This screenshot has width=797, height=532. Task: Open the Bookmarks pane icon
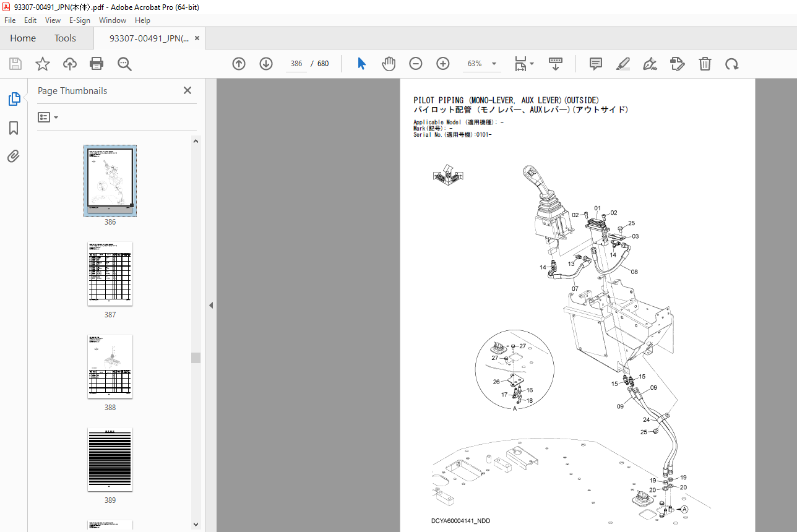click(x=14, y=128)
